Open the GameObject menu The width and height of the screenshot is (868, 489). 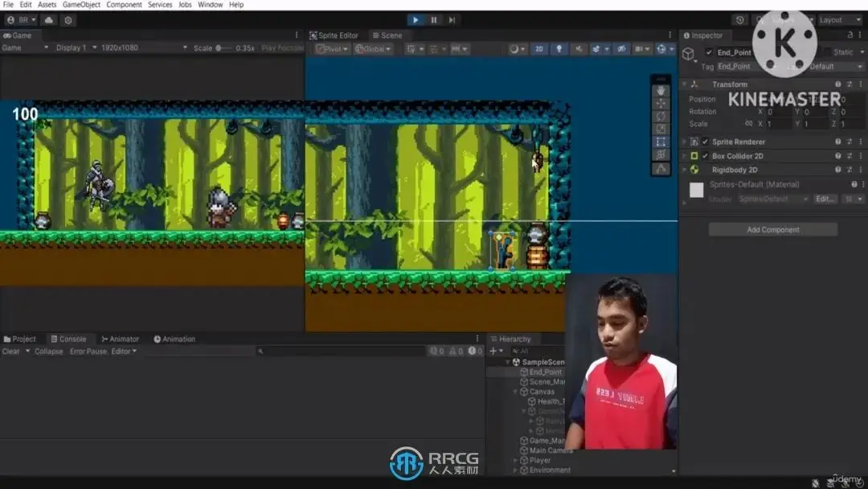point(81,5)
